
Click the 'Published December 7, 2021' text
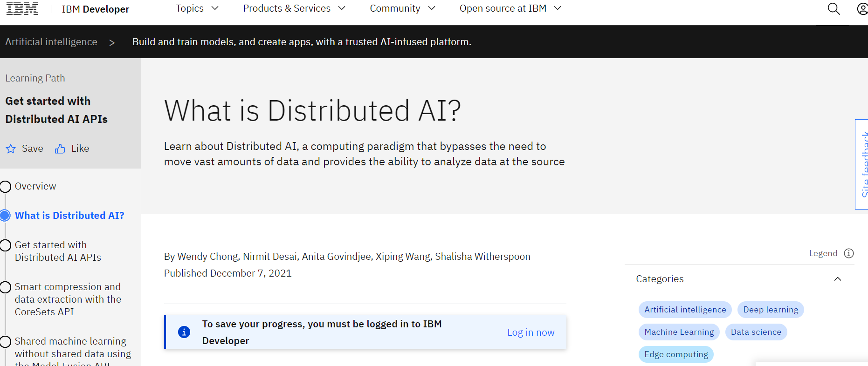pos(228,273)
